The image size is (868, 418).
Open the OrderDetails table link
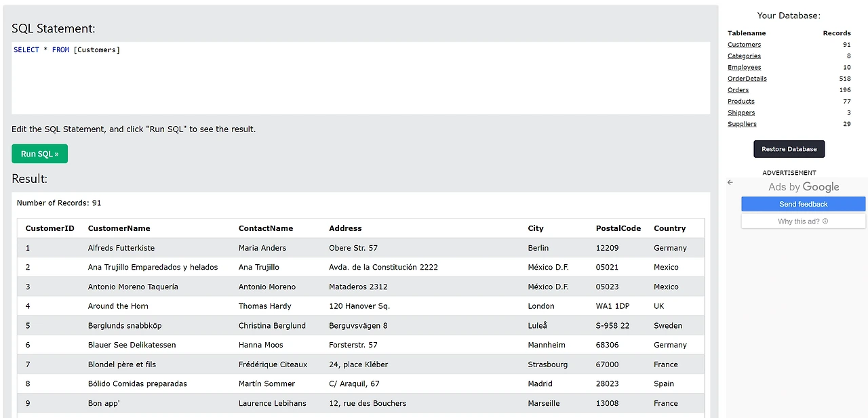tap(747, 79)
